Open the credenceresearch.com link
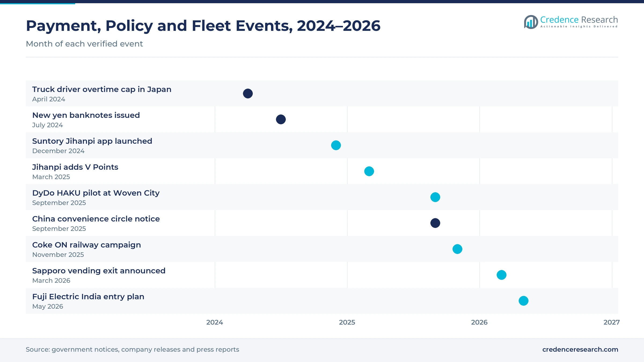Viewport: 644px width, 362px height. (580, 349)
